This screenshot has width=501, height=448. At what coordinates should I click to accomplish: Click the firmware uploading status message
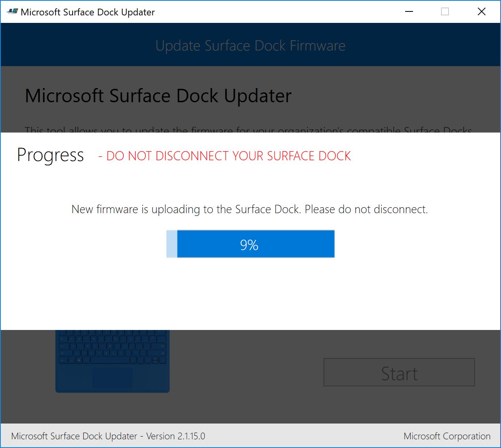(x=249, y=209)
